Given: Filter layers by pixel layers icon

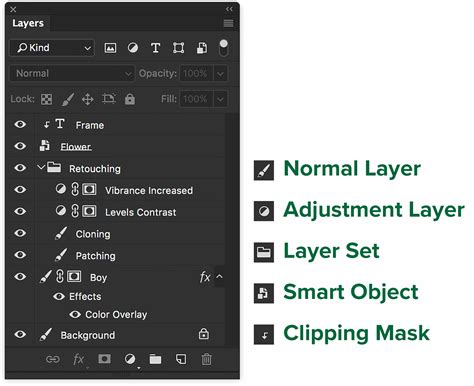Looking at the screenshot, I should click(110, 48).
